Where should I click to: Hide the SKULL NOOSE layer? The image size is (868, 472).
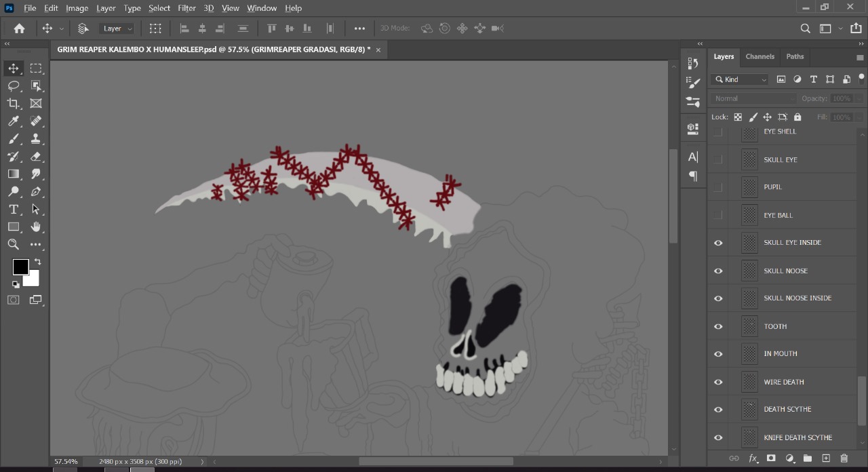(718, 271)
